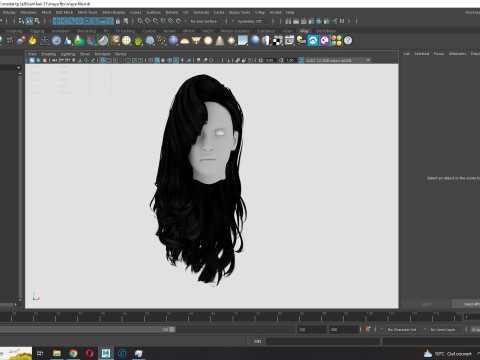Click the No Live Surface field

coord(204,21)
